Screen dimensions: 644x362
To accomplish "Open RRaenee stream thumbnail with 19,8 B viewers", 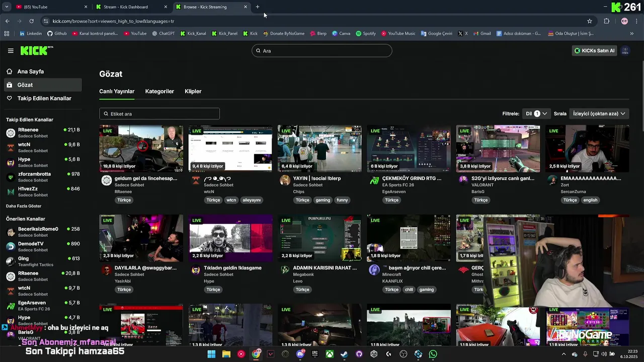I will click(141, 149).
